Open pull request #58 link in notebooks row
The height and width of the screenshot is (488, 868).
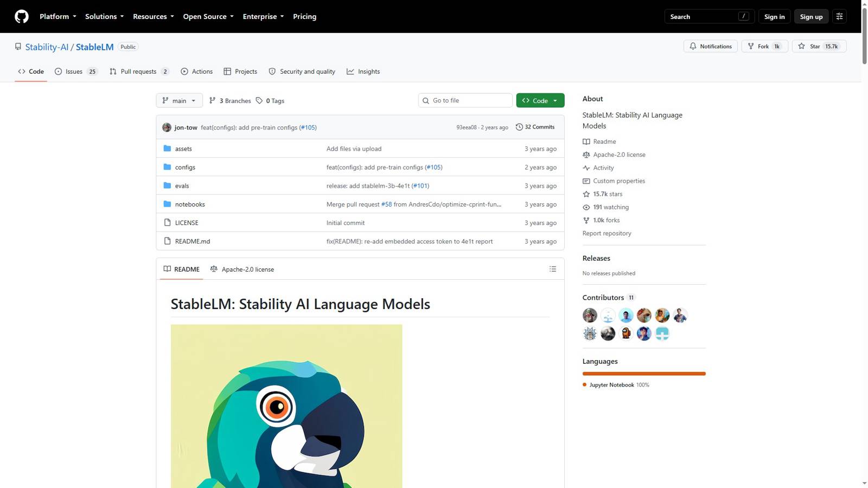(386, 204)
